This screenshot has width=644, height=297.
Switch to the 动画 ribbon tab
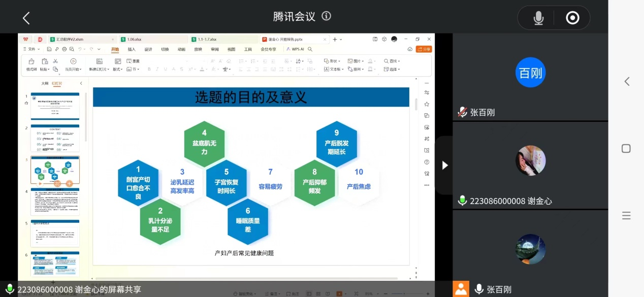click(x=181, y=49)
